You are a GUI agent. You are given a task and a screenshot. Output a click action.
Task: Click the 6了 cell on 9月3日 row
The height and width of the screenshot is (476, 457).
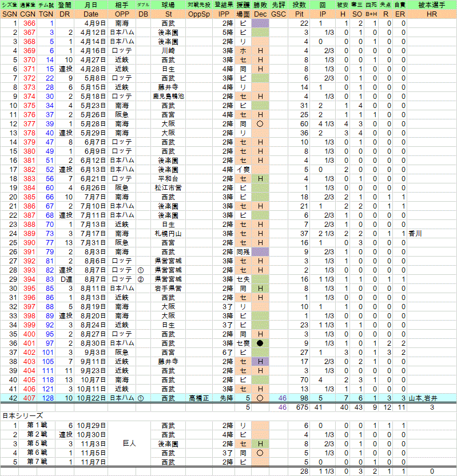coord(227,353)
